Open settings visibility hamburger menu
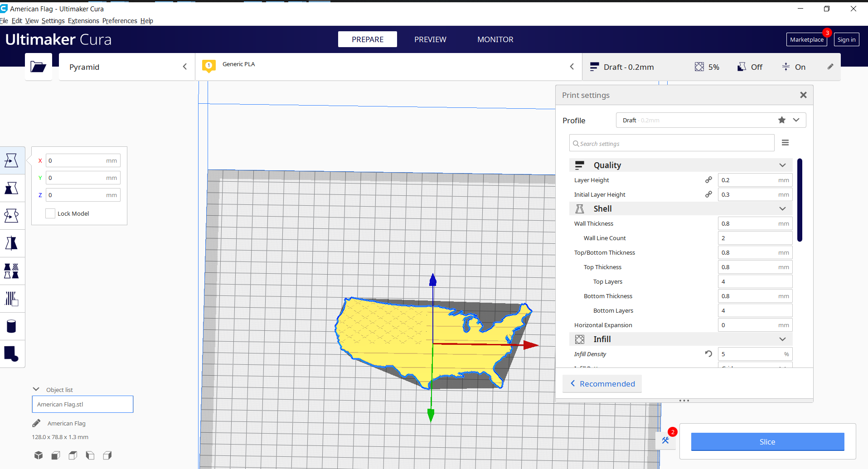868x469 pixels. coord(786,143)
